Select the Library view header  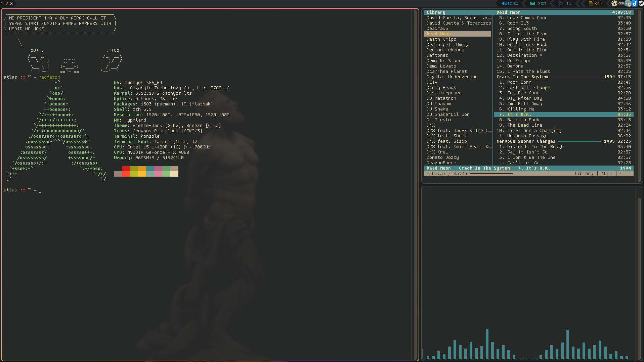tap(436, 12)
